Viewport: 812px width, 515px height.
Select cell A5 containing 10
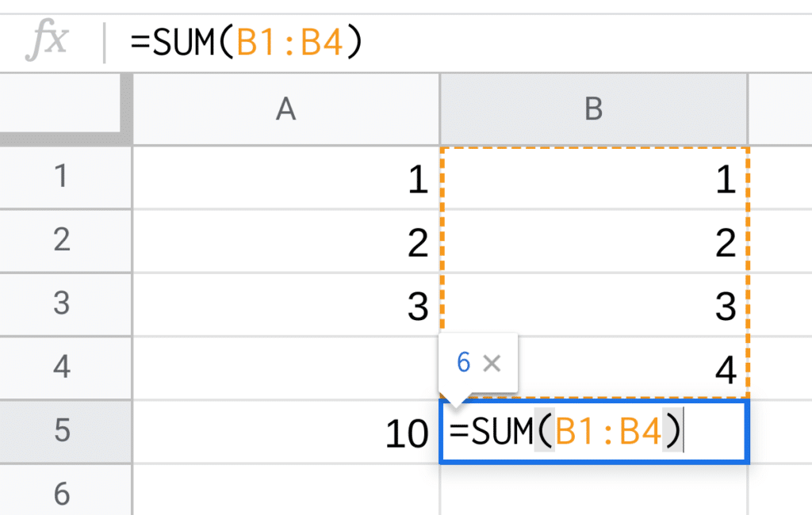pyautogui.click(x=286, y=432)
